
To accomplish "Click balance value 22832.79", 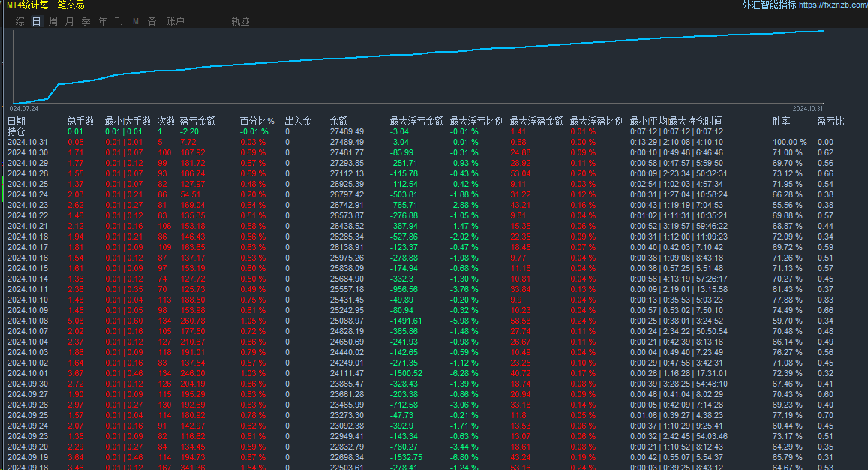I will [x=347, y=447].
